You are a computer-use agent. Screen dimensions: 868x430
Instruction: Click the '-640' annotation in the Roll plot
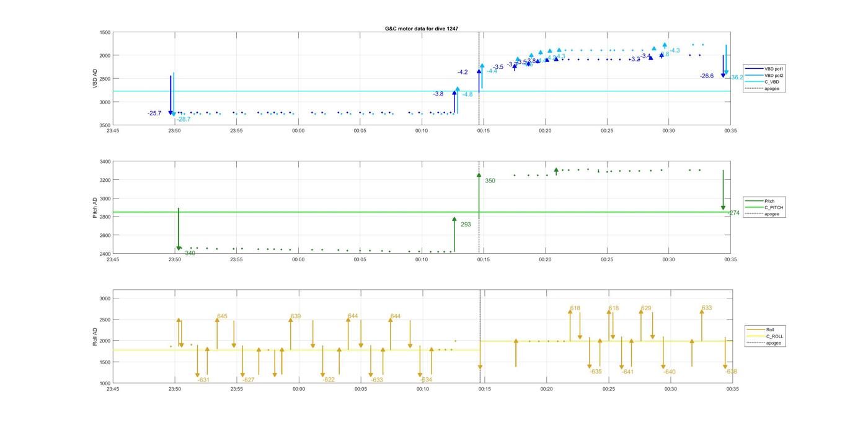(669, 372)
